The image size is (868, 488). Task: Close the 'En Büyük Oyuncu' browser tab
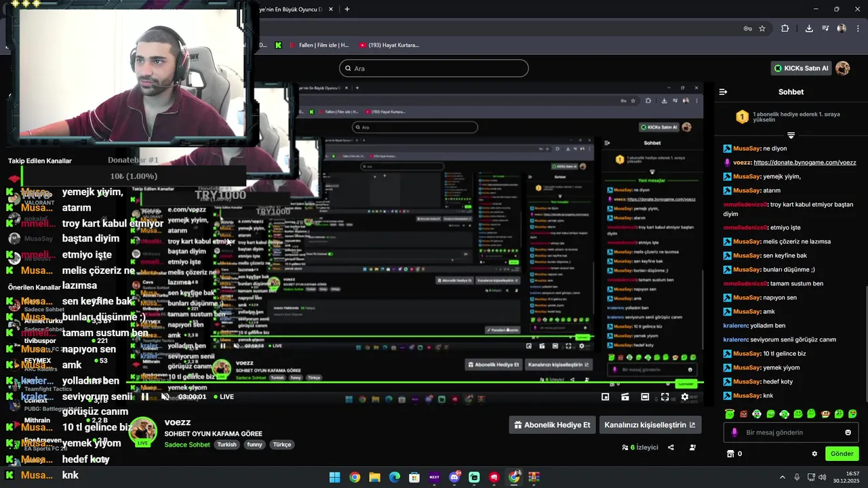330,9
